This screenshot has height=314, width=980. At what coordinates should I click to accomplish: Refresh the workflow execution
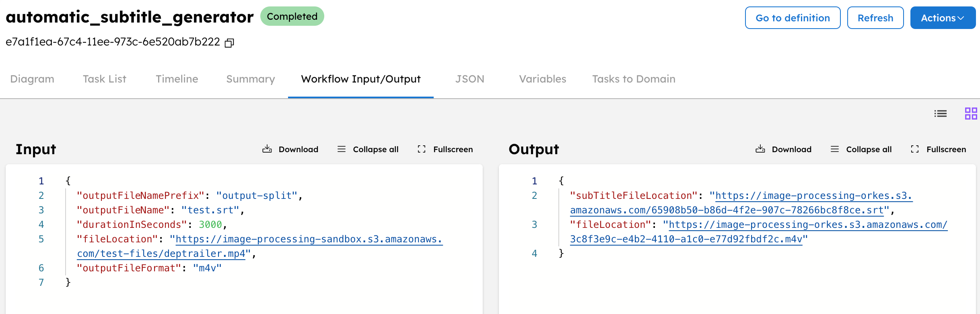pos(875,18)
